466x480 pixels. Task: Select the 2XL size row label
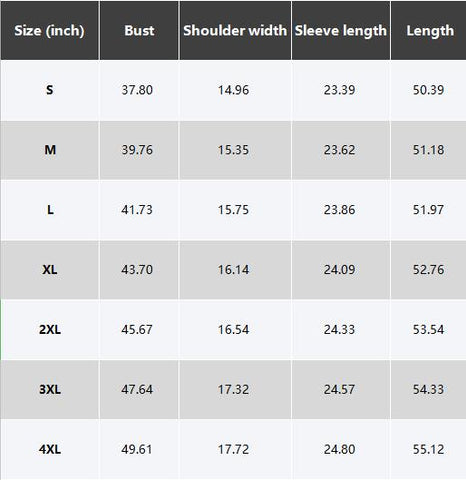[x=50, y=330]
